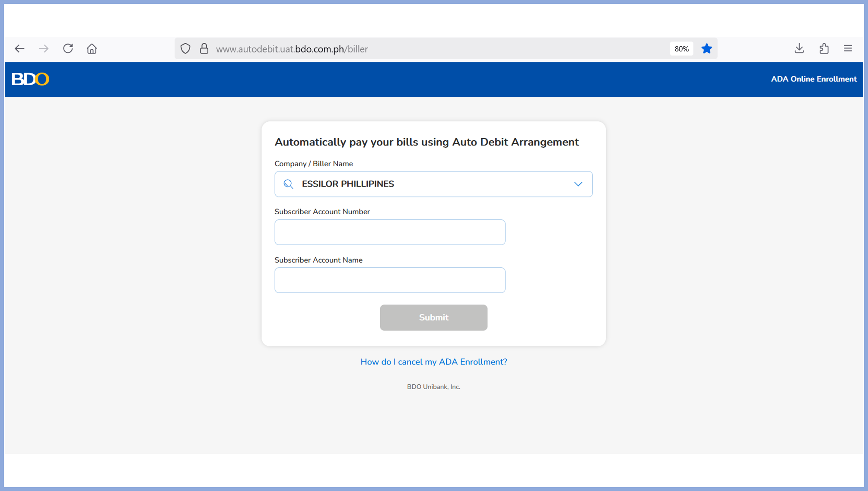The width and height of the screenshot is (868, 491).
Task: Open the shield tracking protection icon
Action: 185,48
